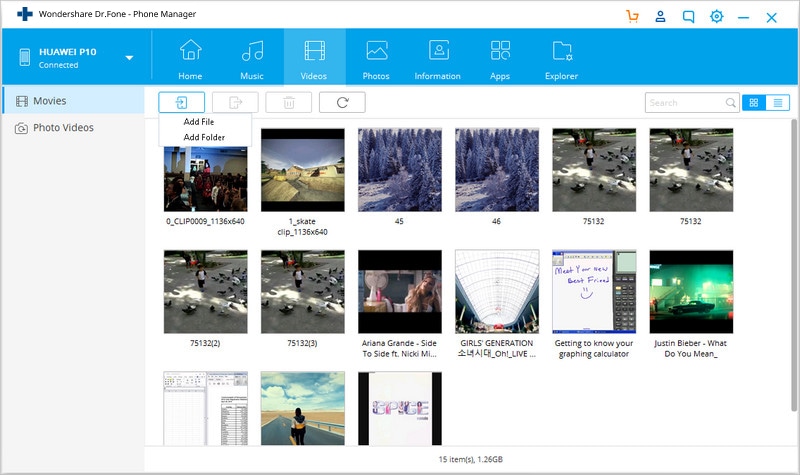
Task: Click the HUAWEI P10 phone icon
Action: click(x=24, y=57)
